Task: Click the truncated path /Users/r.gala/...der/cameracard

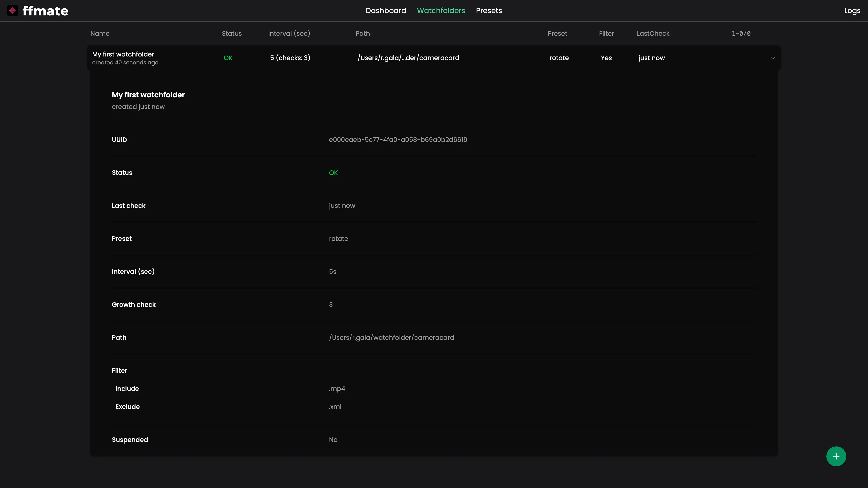Action: pyautogui.click(x=408, y=58)
